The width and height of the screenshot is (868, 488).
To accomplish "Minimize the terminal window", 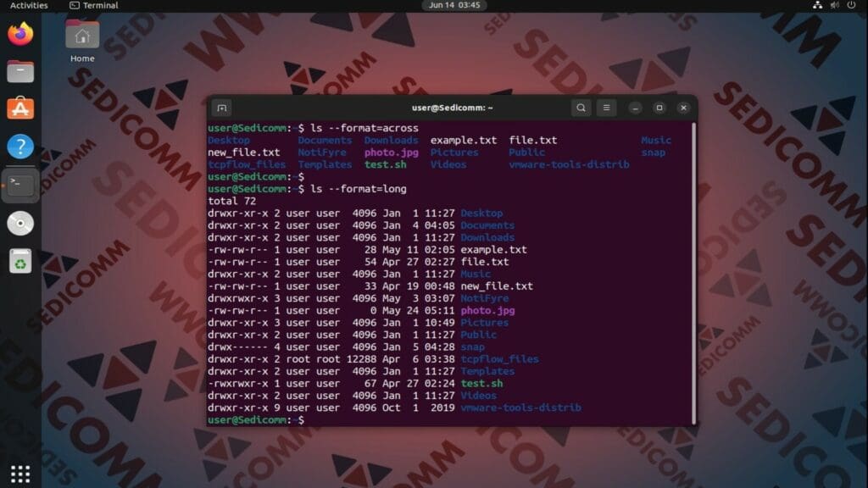I will coord(635,108).
